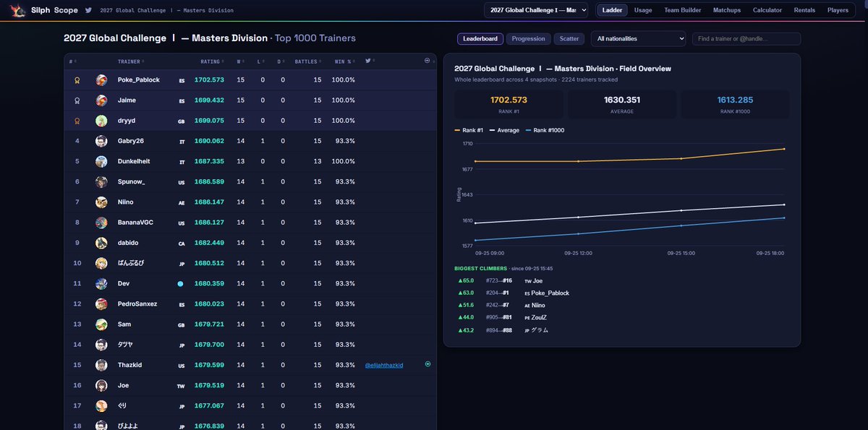Click the 09-25 18:00 Rank #1 chart point

point(784,149)
